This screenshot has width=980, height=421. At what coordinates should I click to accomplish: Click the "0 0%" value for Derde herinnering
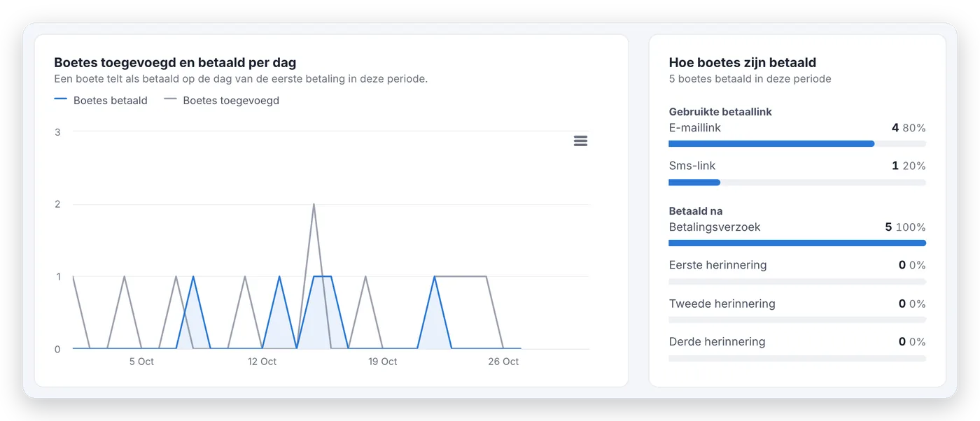(912, 341)
